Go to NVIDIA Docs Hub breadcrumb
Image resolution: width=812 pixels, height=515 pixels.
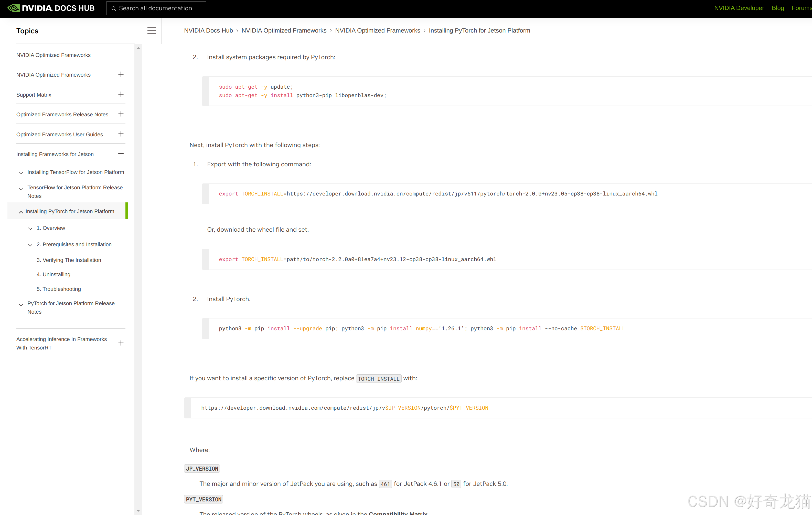[208, 30]
